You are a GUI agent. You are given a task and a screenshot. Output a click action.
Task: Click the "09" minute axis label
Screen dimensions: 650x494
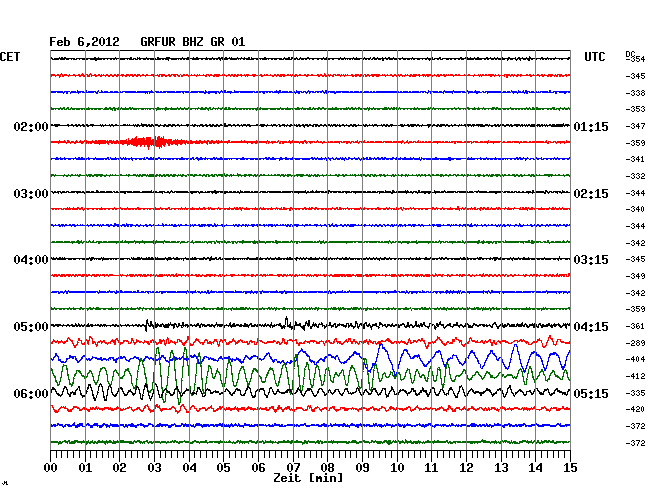[x=362, y=468]
